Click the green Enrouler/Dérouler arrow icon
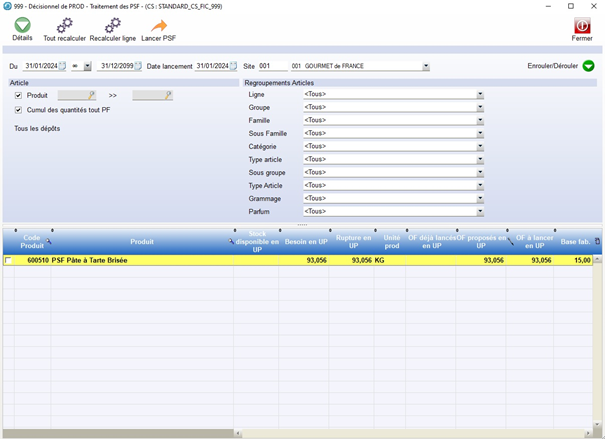605x439 pixels. pyautogui.click(x=588, y=67)
